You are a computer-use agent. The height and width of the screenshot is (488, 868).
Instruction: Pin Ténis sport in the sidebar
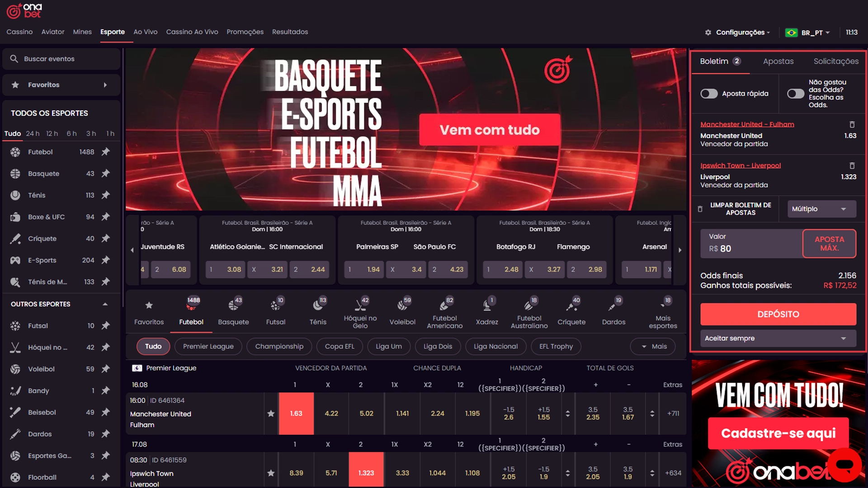(x=106, y=195)
